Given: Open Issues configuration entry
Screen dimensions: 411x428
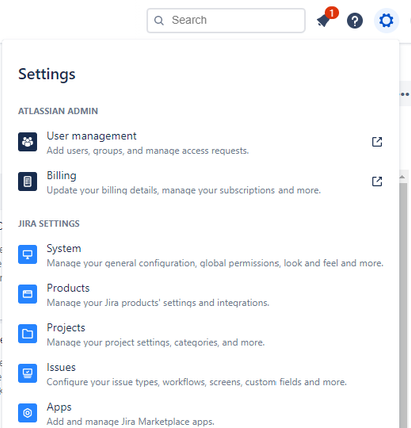Looking at the screenshot, I should 200,374.
